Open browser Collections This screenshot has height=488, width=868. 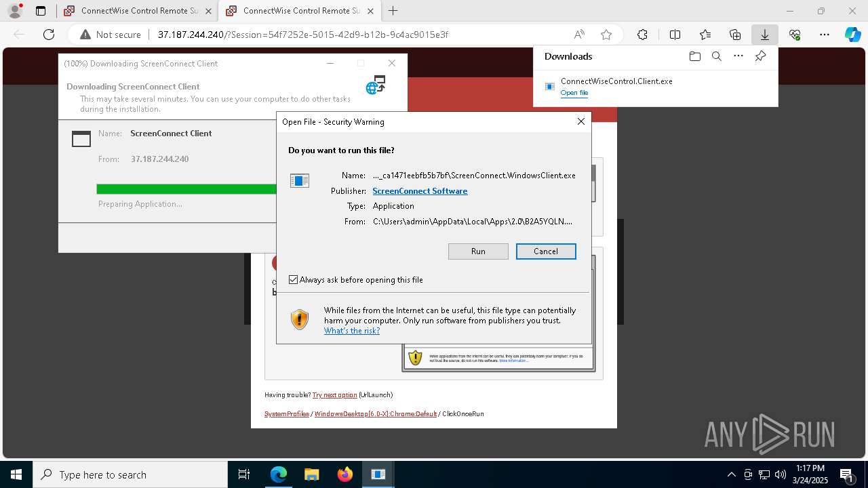[x=735, y=35]
